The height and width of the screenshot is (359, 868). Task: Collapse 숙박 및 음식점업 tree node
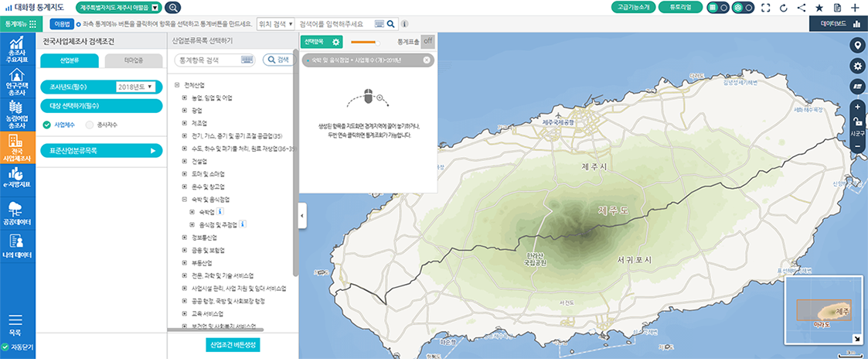tap(185, 200)
